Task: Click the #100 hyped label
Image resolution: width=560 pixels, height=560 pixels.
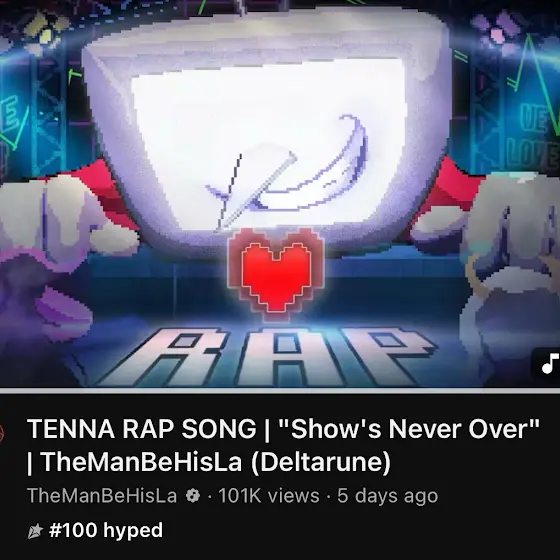Action: [x=106, y=530]
